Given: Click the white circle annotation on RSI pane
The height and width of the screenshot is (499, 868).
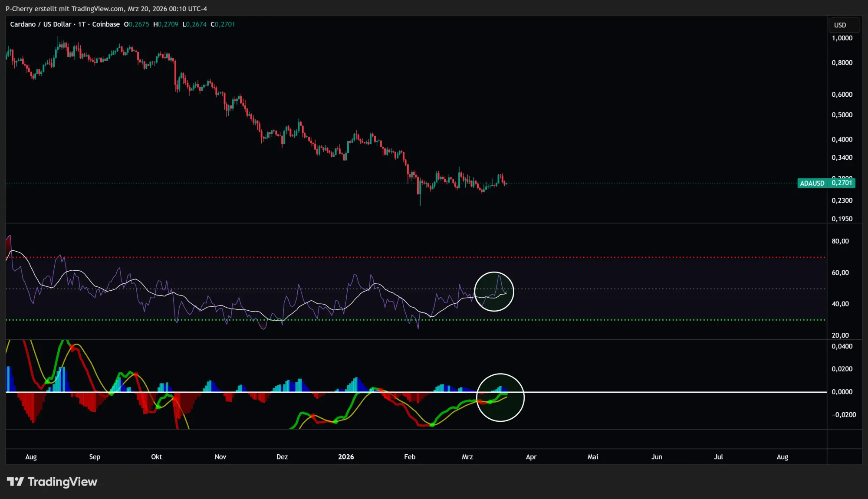Looking at the screenshot, I should pos(494,292).
